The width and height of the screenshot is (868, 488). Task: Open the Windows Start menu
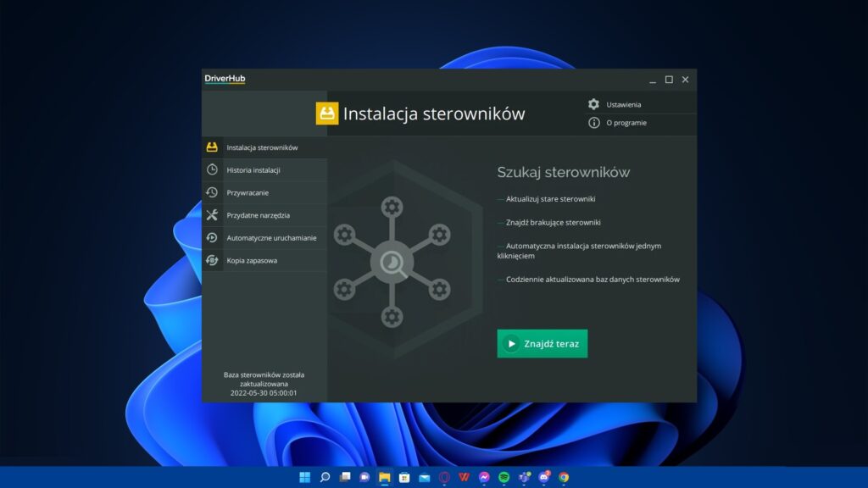(x=304, y=477)
